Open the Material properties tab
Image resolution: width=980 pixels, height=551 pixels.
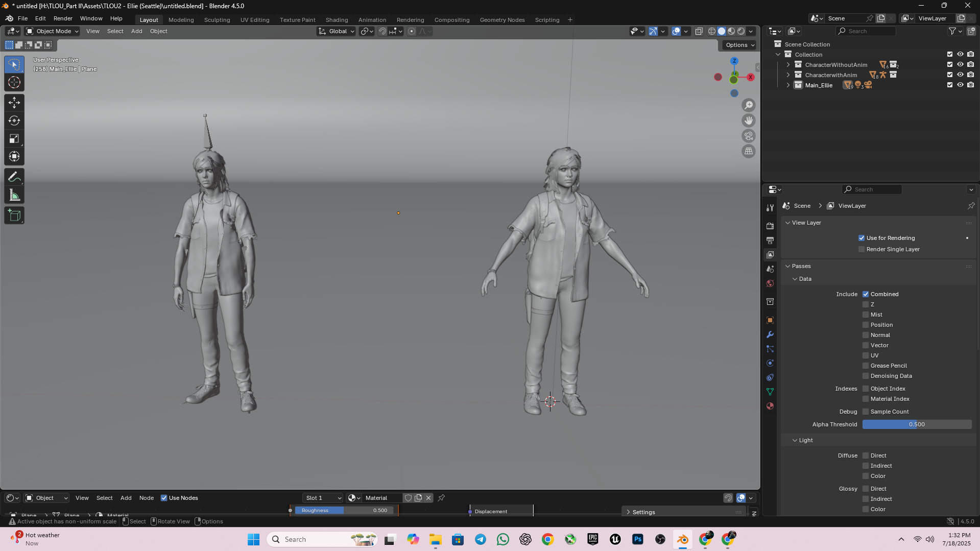click(770, 406)
